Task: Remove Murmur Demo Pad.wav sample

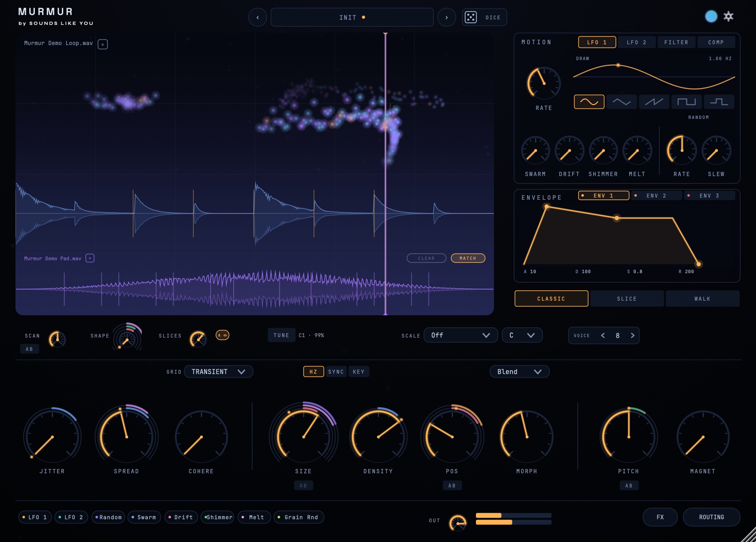Action: click(90, 258)
